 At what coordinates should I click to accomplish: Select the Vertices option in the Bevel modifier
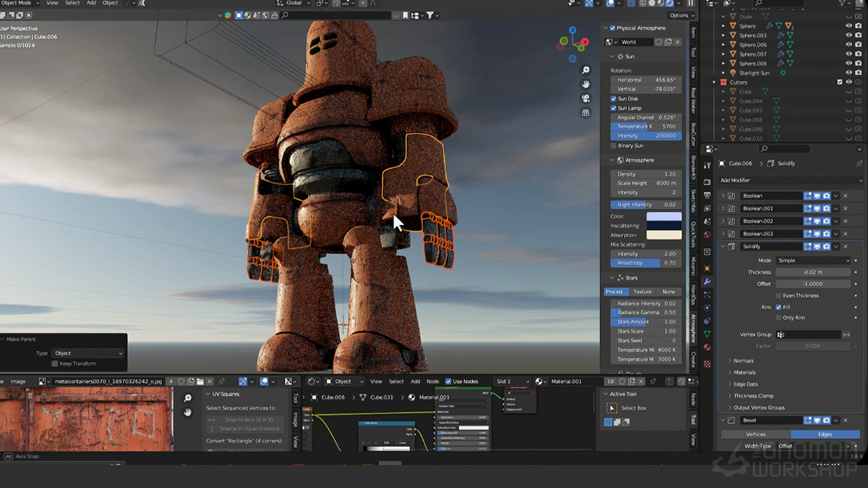pyautogui.click(x=755, y=434)
